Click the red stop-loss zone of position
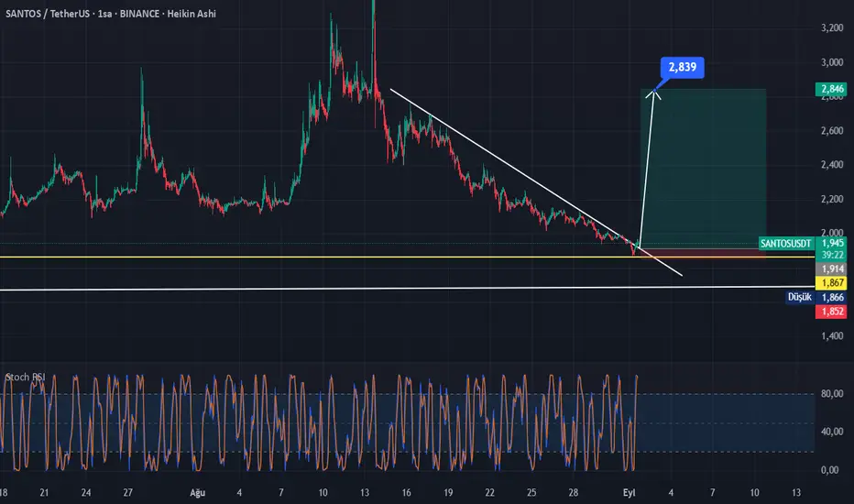This screenshot has height=504, width=854. [x=703, y=253]
